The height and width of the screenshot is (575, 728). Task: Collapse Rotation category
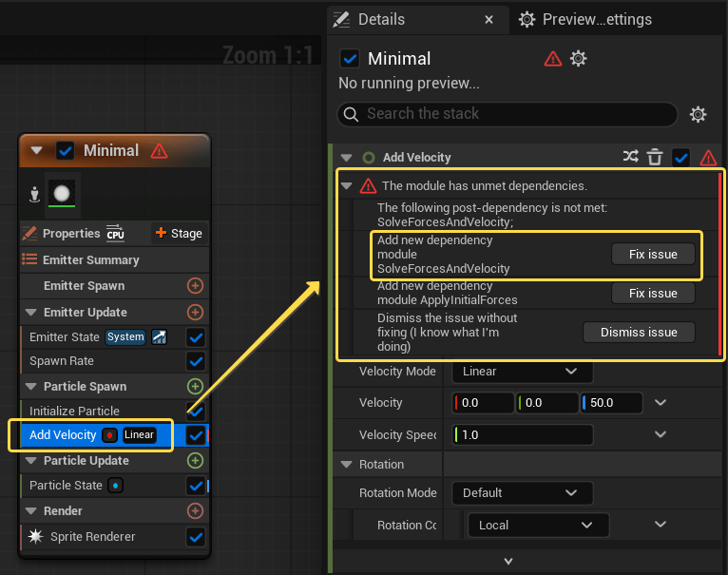point(346,465)
